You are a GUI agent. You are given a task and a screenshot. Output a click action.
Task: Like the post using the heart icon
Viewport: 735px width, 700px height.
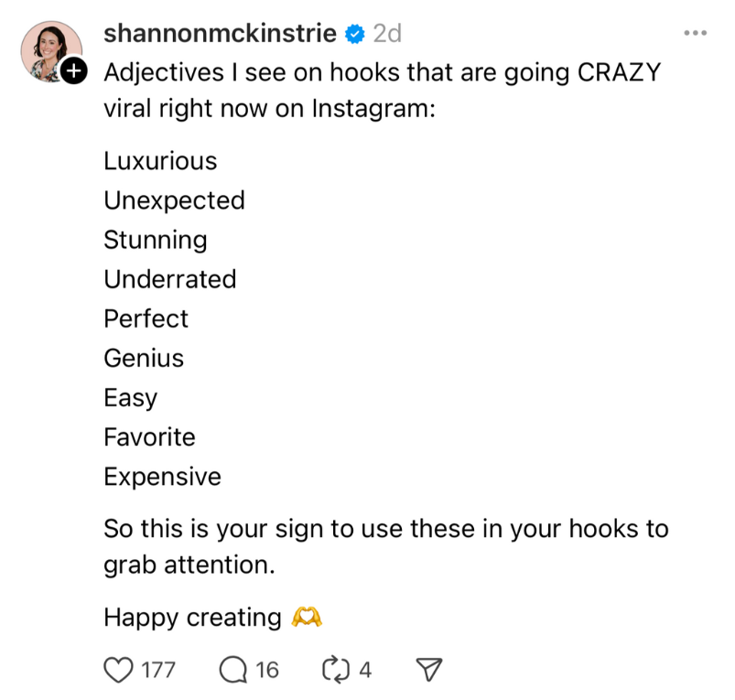(119, 670)
